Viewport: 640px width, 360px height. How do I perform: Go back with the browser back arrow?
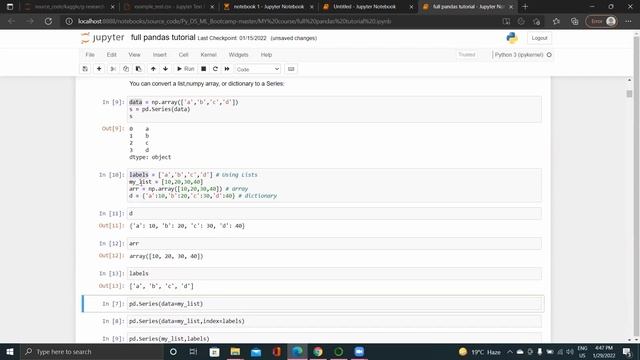(x=11, y=21)
